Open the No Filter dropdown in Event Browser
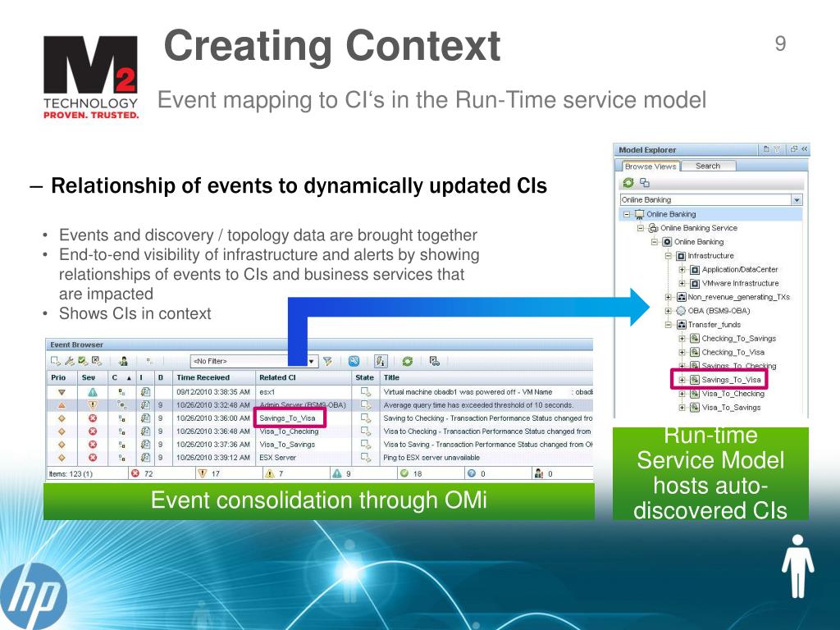 pyautogui.click(x=311, y=362)
